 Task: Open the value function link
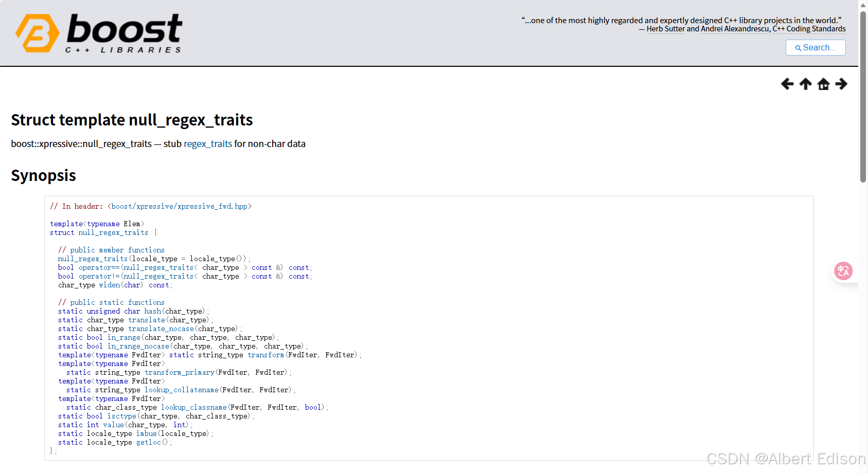[x=113, y=425]
